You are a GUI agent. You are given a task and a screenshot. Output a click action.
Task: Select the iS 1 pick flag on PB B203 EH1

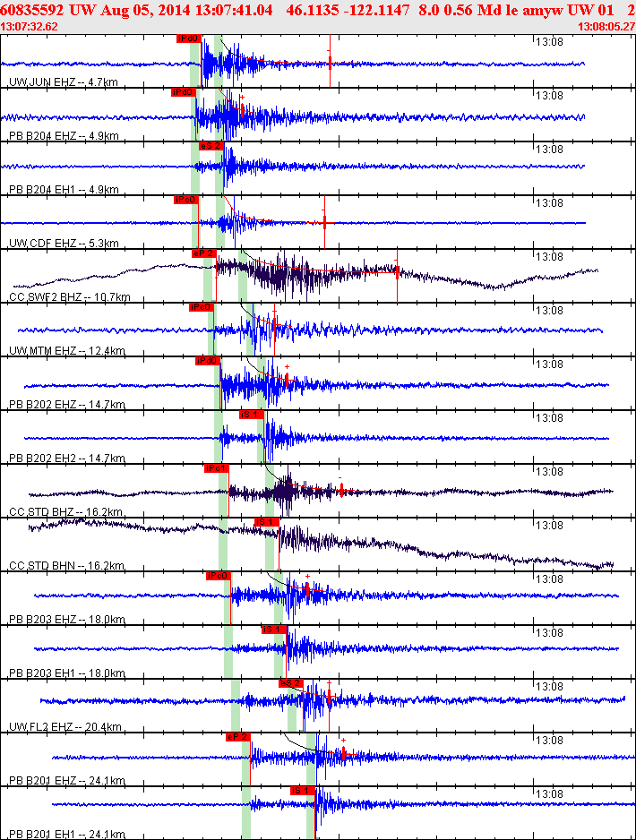pyautogui.click(x=274, y=630)
